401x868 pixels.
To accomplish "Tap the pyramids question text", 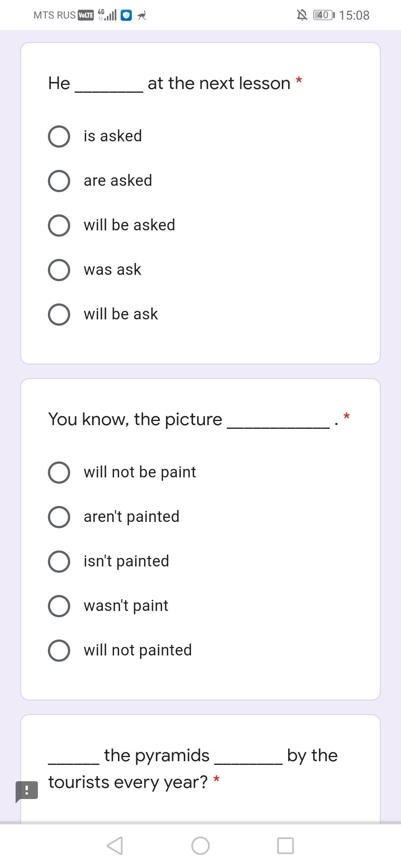I will tap(193, 768).
